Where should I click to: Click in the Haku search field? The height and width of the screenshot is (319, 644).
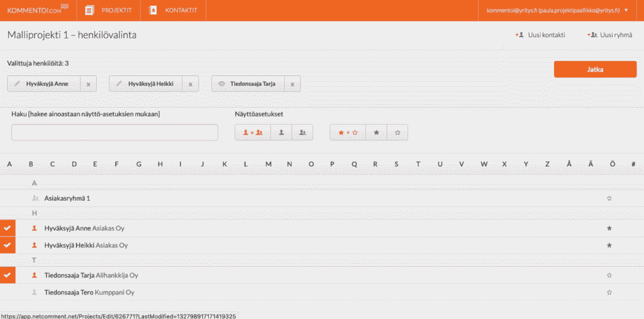tap(114, 133)
